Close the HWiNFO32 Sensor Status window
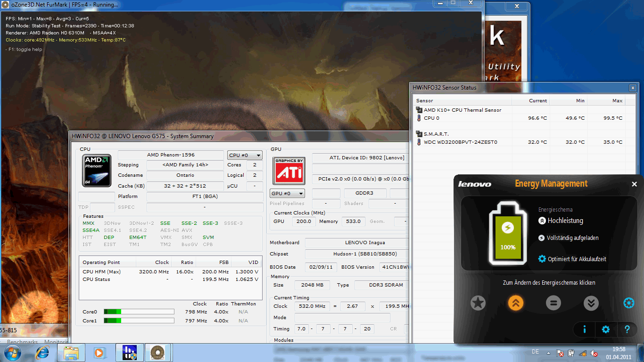 tap(632, 88)
